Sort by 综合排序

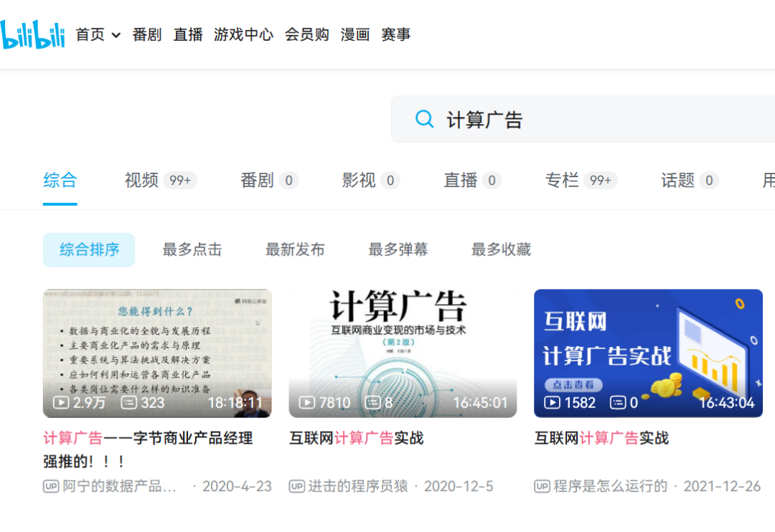click(x=89, y=250)
